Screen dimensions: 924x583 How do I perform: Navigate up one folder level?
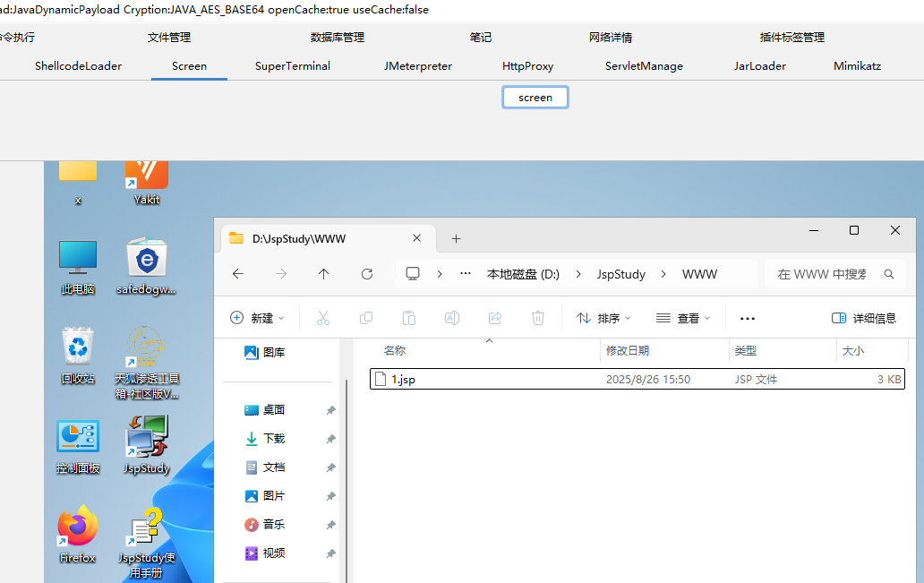click(x=323, y=273)
